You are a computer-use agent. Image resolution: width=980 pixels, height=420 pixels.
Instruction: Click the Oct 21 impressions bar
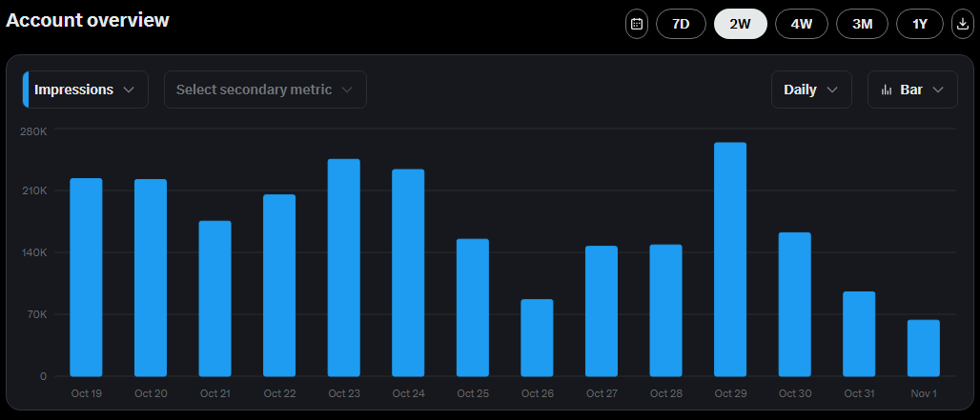pyautogui.click(x=214, y=298)
